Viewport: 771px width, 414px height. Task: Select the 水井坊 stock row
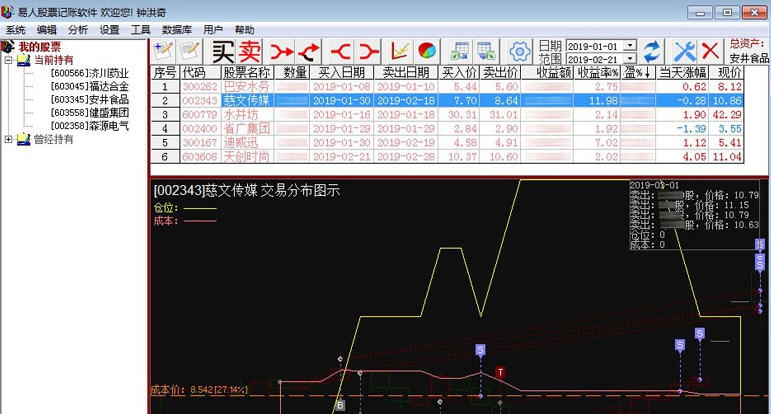click(446, 115)
